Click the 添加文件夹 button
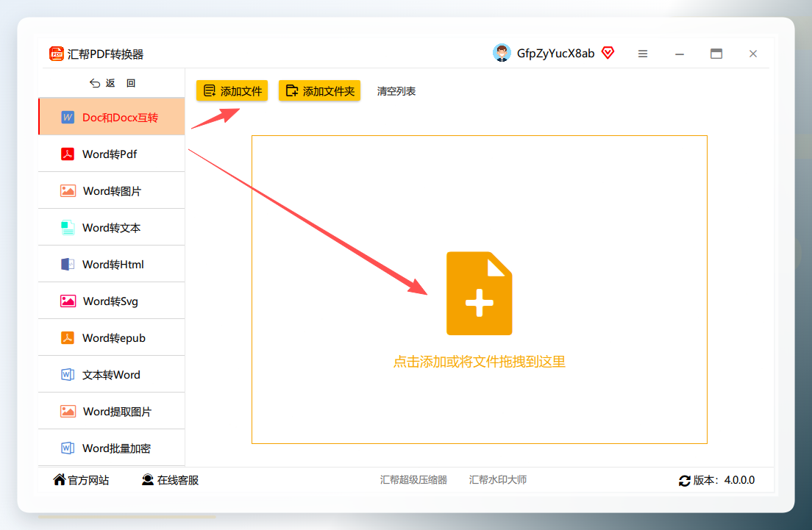The height and width of the screenshot is (530, 812). (319, 91)
